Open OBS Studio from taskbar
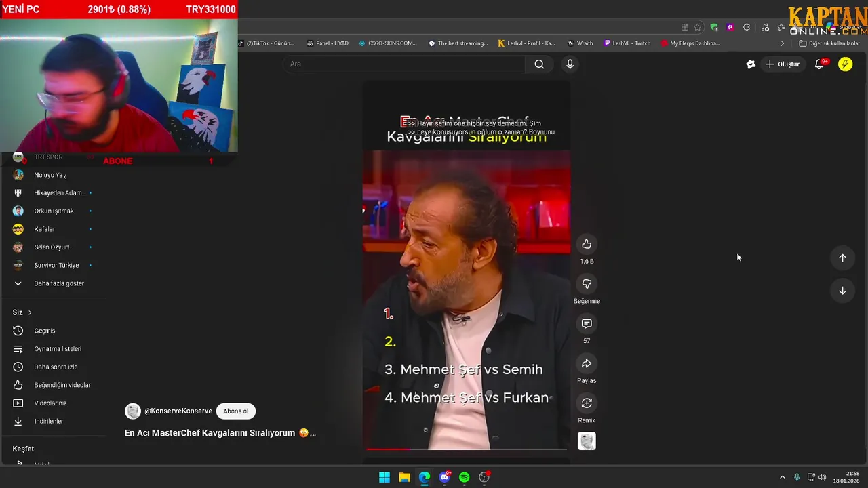The image size is (868, 488). click(484, 477)
